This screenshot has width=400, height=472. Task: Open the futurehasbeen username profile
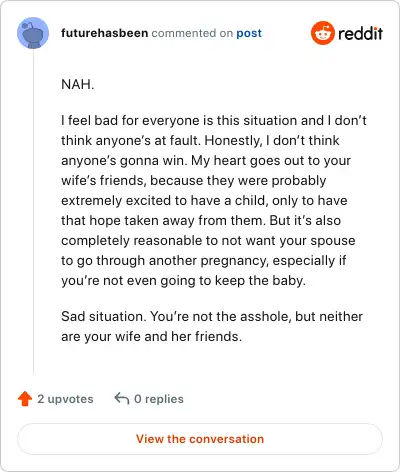pyautogui.click(x=104, y=33)
